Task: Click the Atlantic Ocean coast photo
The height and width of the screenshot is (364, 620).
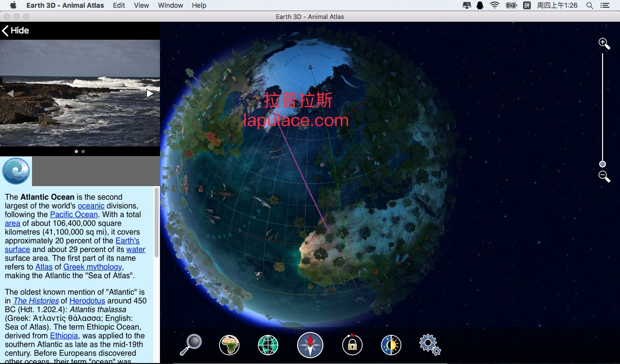Action: [80, 94]
